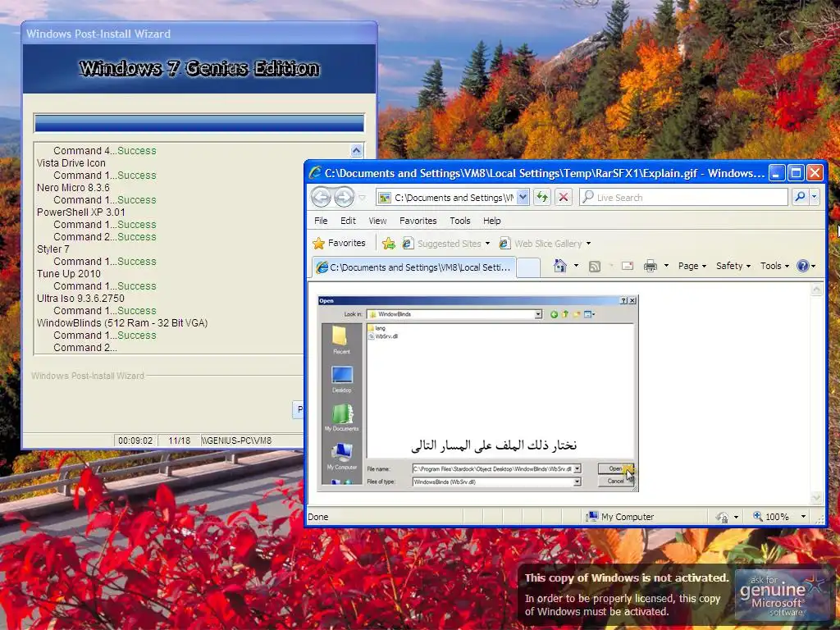Click the Explain.gif Open dialog image
Viewport: 840px width, 630px height.
(478, 393)
